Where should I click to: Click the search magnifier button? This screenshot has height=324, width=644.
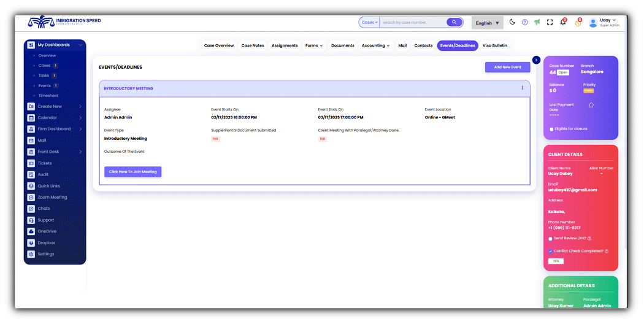click(454, 22)
